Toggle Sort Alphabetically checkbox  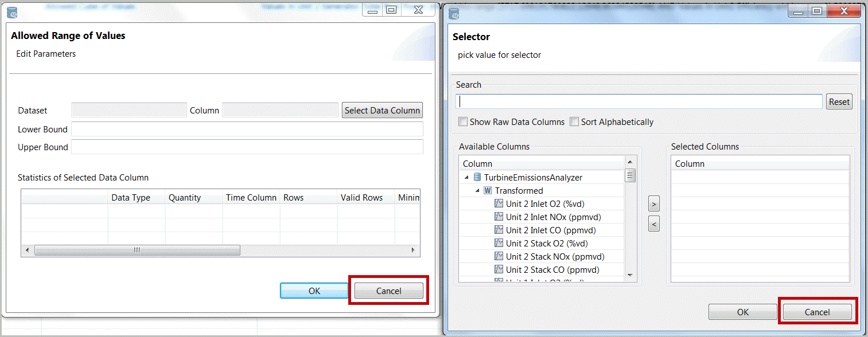coord(574,122)
